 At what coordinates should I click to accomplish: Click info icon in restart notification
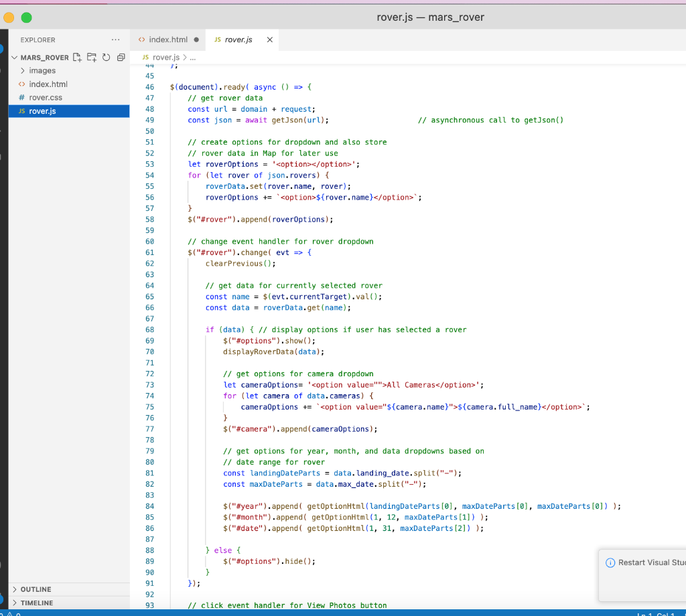pos(610,562)
